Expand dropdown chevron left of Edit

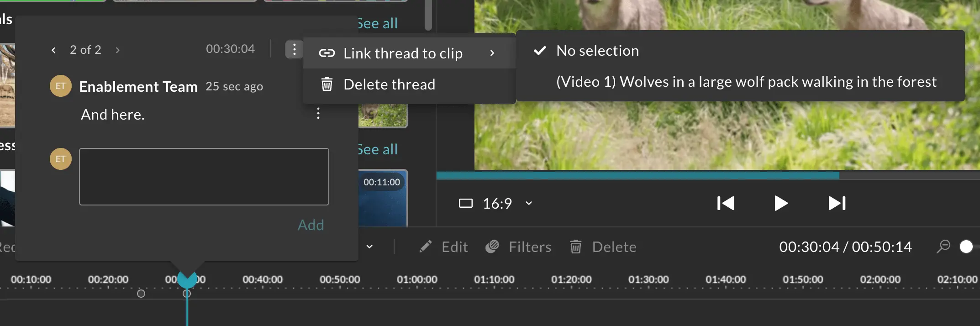(369, 247)
